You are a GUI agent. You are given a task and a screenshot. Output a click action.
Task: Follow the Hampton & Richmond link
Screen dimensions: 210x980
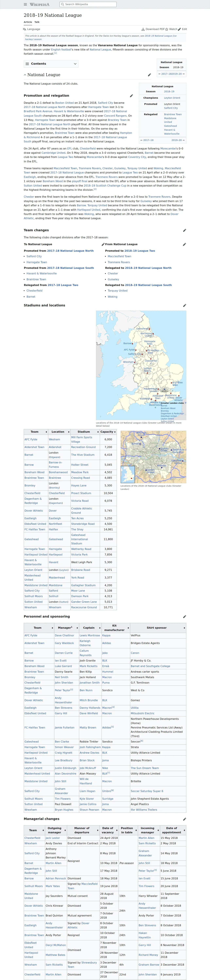[78, 135]
